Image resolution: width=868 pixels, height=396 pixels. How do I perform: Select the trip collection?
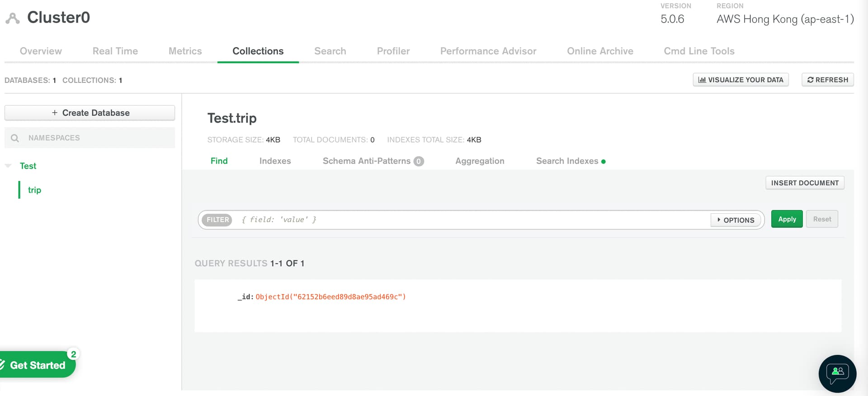pyautogui.click(x=34, y=190)
